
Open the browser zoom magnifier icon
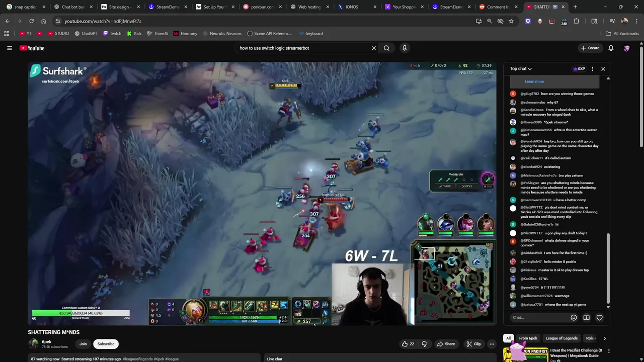[x=490, y=21]
